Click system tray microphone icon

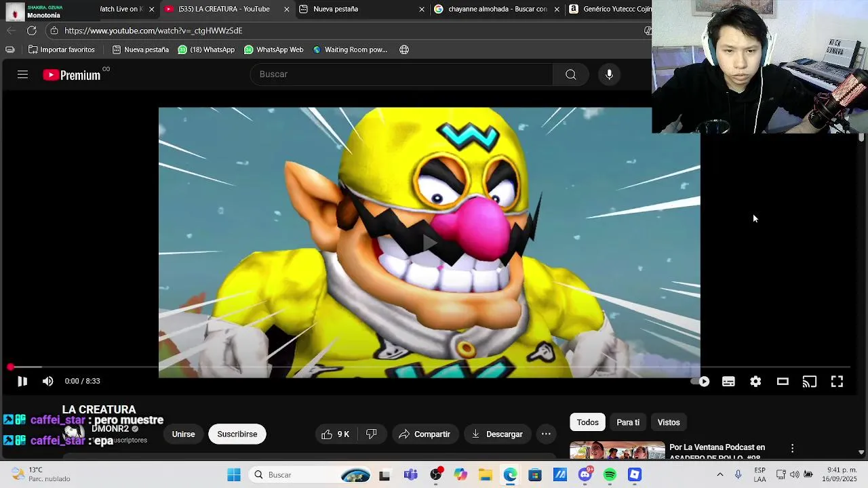(x=738, y=475)
